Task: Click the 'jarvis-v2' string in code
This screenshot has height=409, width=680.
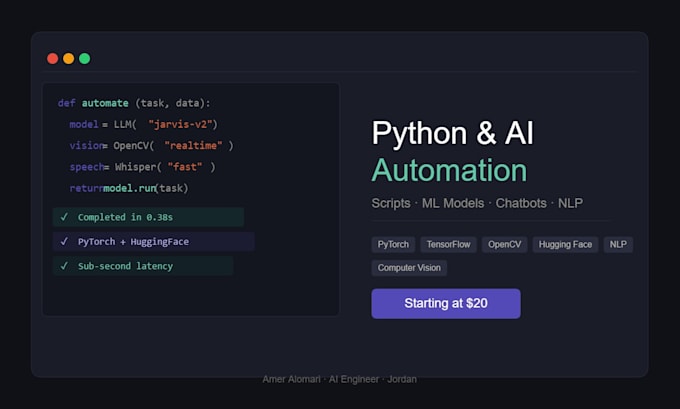Action: point(180,124)
